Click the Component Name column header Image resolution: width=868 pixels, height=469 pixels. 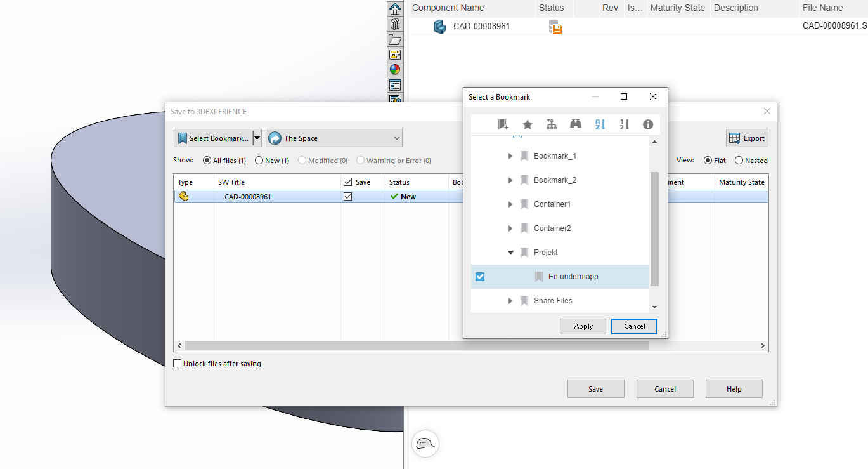click(x=448, y=8)
